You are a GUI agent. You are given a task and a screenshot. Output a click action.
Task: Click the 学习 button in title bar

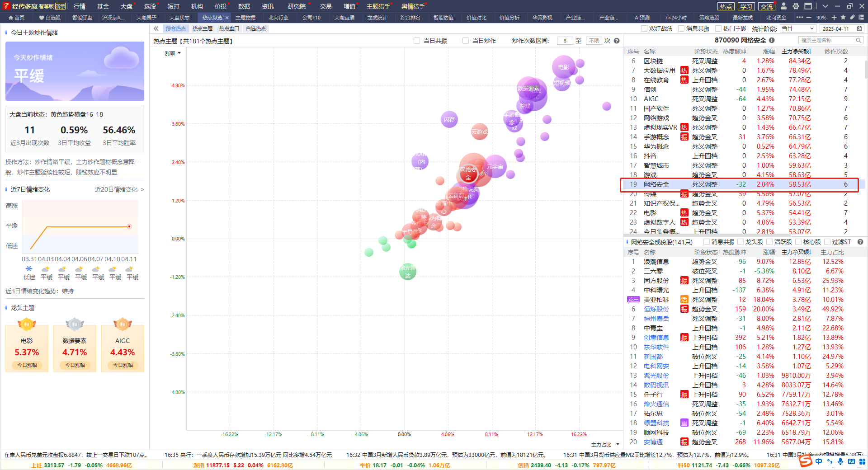(746, 6)
